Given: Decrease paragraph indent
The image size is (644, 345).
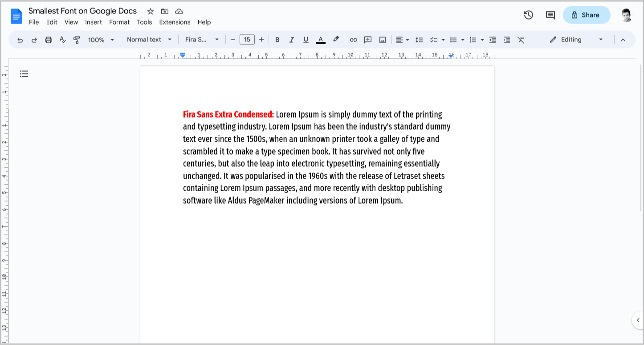Looking at the screenshot, I should 493,40.
